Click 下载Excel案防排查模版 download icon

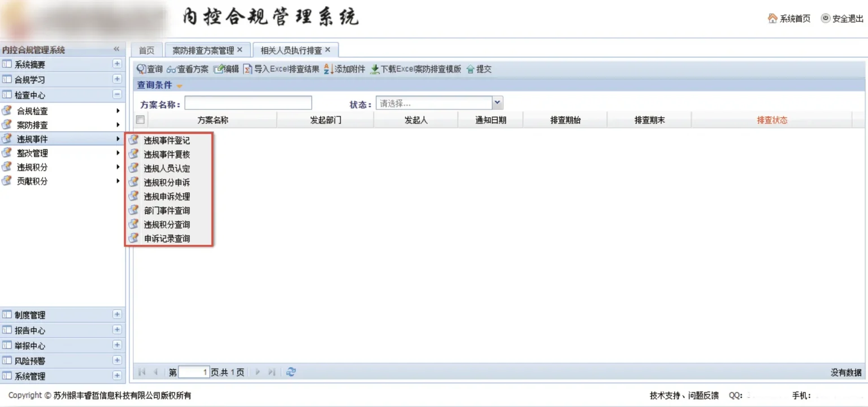pyautogui.click(x=375, y=69)
